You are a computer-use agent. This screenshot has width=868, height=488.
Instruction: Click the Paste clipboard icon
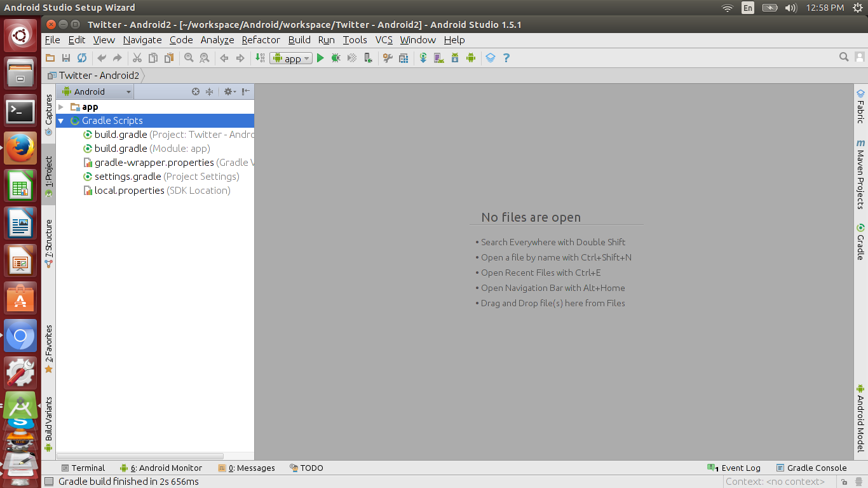pos(169,58)
